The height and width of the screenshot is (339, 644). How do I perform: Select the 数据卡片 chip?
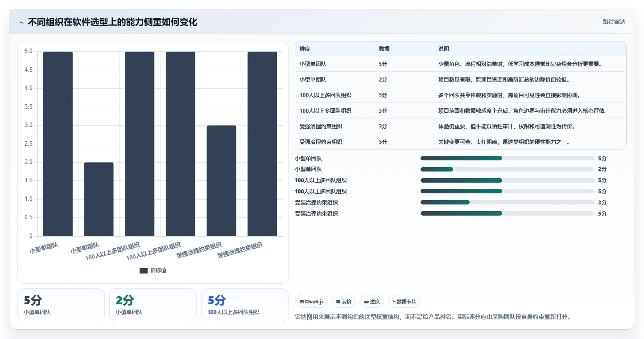pyautogui.click(x=404, y=302)
